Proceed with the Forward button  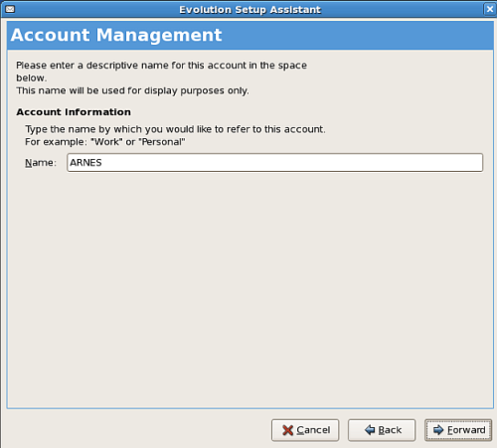click(458, 430)
